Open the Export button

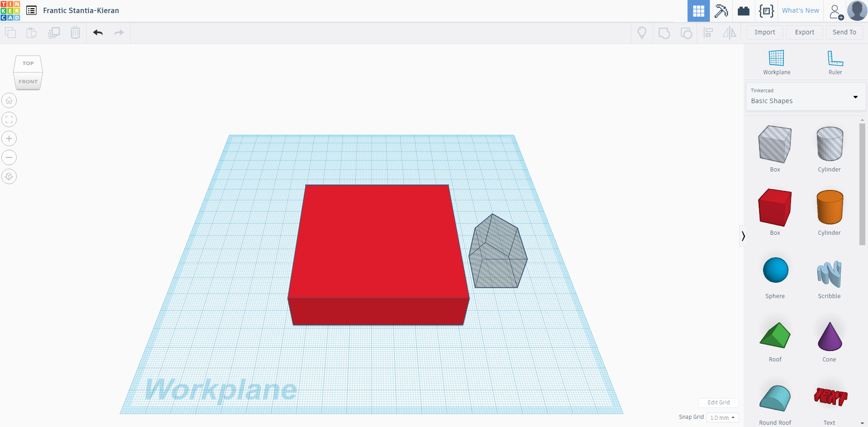point(805,32)
